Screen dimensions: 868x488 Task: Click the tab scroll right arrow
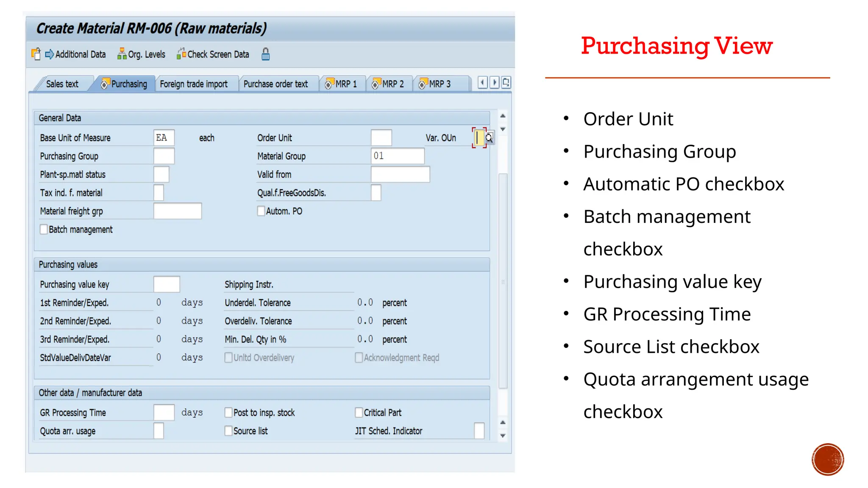click(494, 82)
